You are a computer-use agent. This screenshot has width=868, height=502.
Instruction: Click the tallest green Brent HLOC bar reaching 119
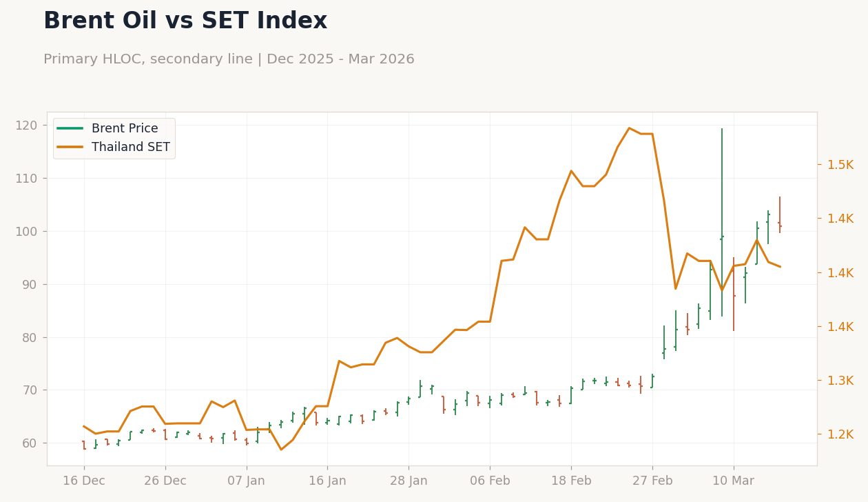coord(722,222)
